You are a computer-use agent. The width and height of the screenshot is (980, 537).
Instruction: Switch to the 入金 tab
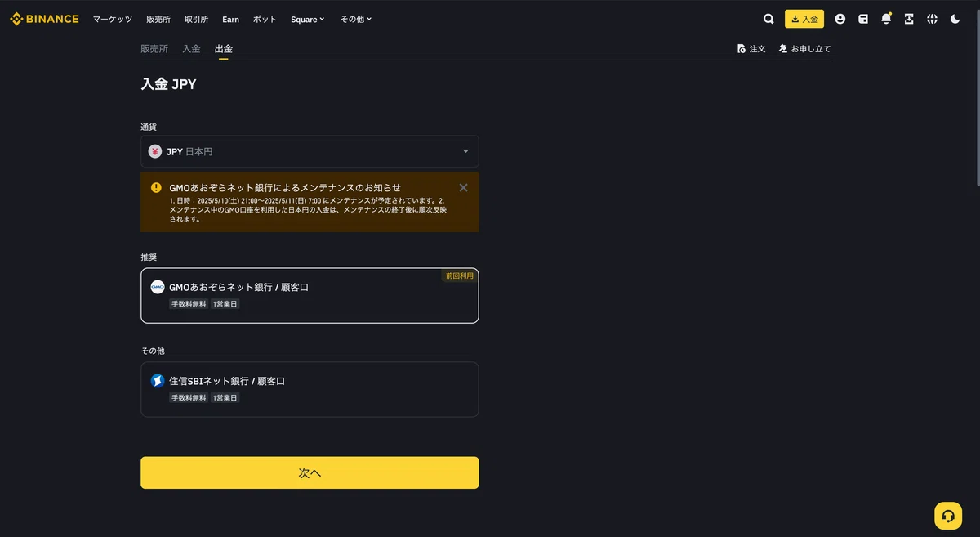191,49
